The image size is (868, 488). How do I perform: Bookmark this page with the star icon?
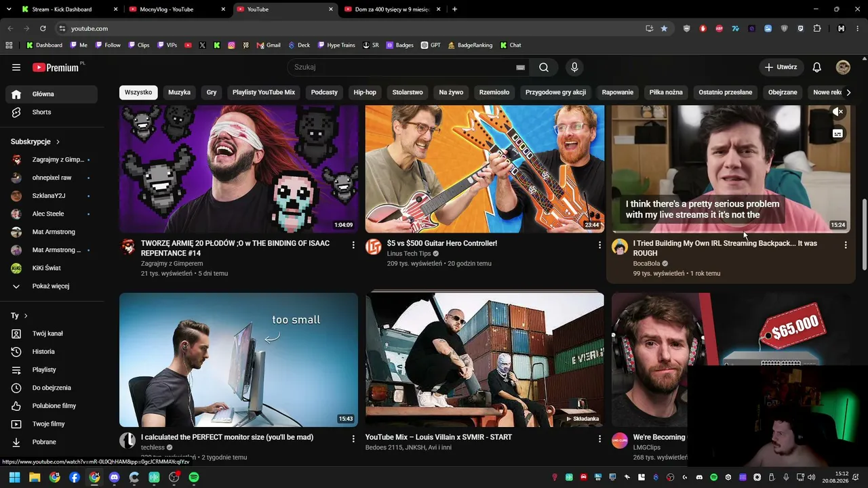point(664,28)
